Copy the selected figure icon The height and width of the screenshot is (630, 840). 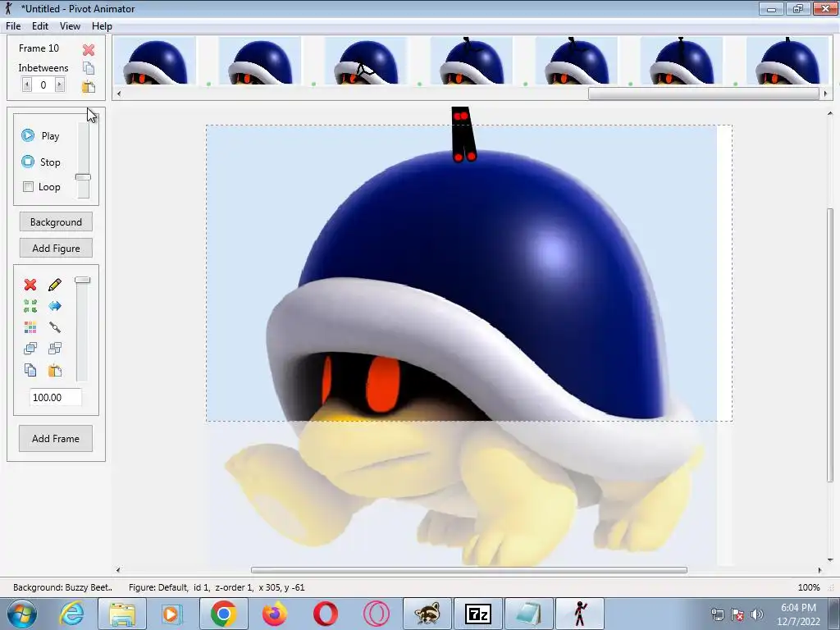tap(30, 370)
